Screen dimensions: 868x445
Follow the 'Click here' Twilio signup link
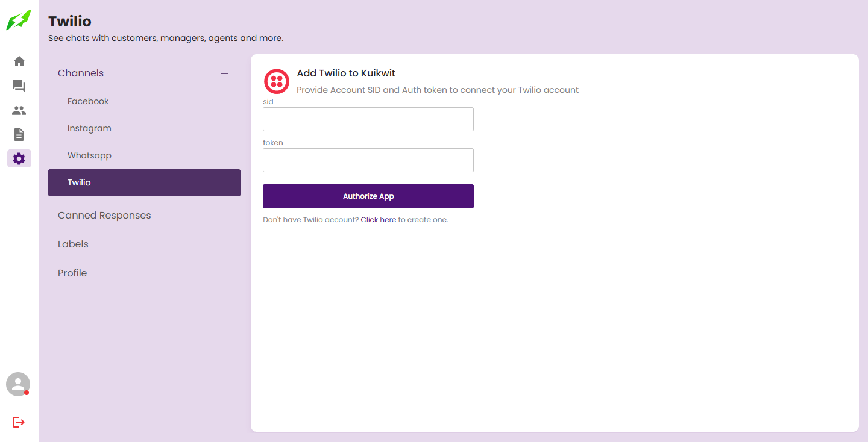[x=379, y=220]
